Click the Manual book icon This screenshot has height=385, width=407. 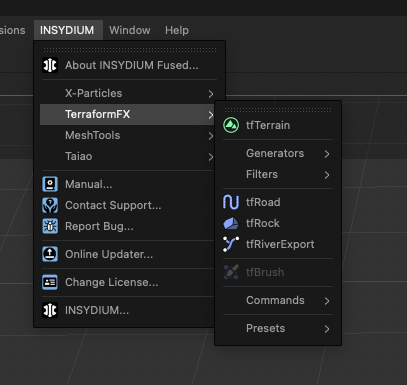click(x=50, y=184)
